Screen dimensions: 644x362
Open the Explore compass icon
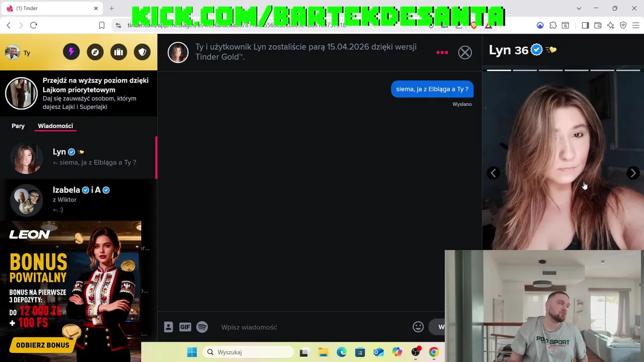click(x=95, y=52)
